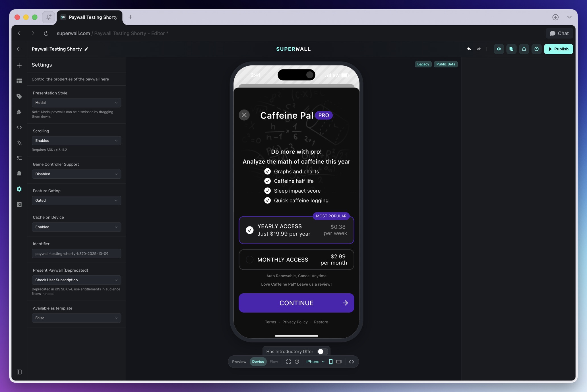The width and height of the screenshot is (587, 392).
Task: Open the custom code panel in the sidebar
Action: [x=19, y=127]
